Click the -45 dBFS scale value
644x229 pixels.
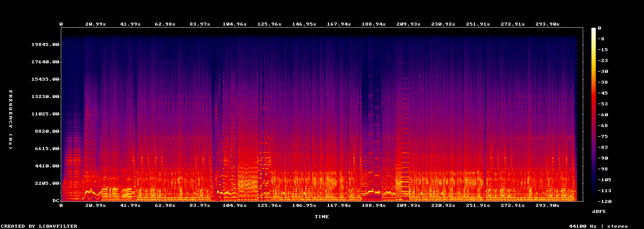602,93
